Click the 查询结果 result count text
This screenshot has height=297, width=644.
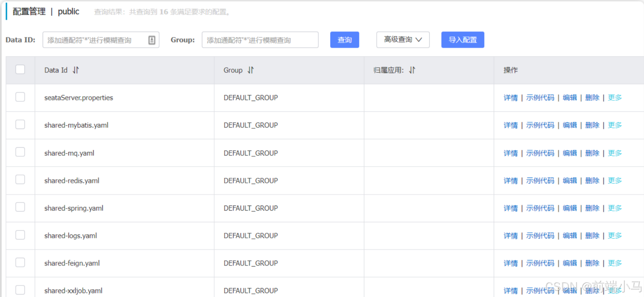[x=163, y=12]
